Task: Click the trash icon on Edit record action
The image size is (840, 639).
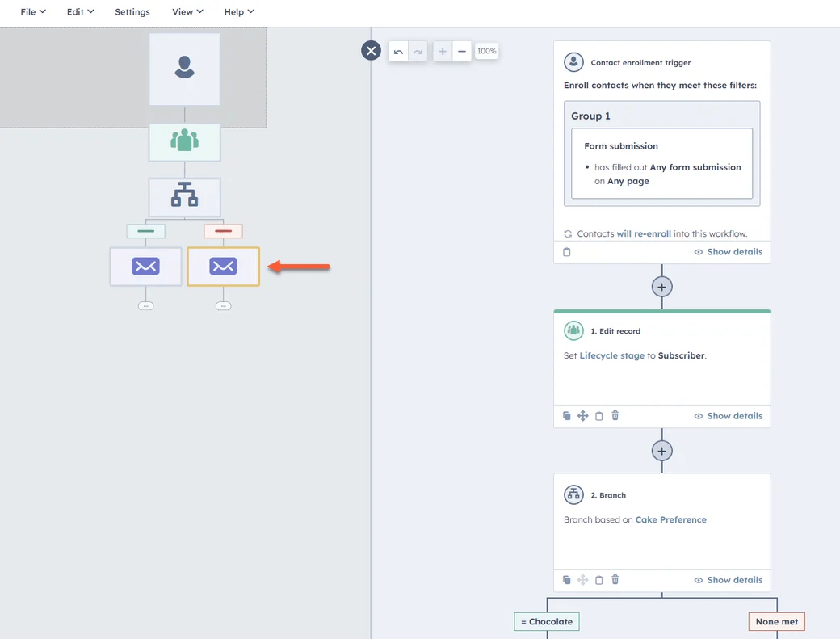Action: point(615,416)
